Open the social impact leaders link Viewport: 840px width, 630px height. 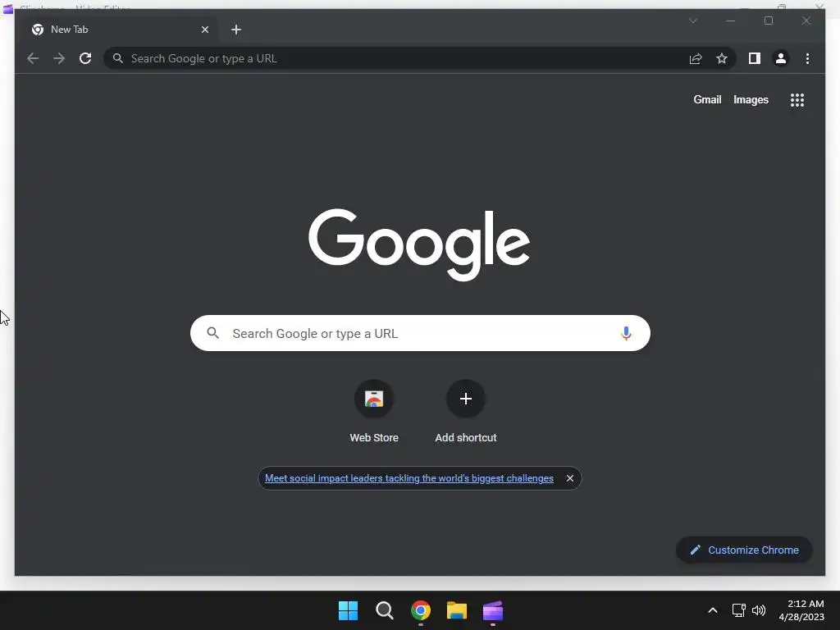coord(409,478)
